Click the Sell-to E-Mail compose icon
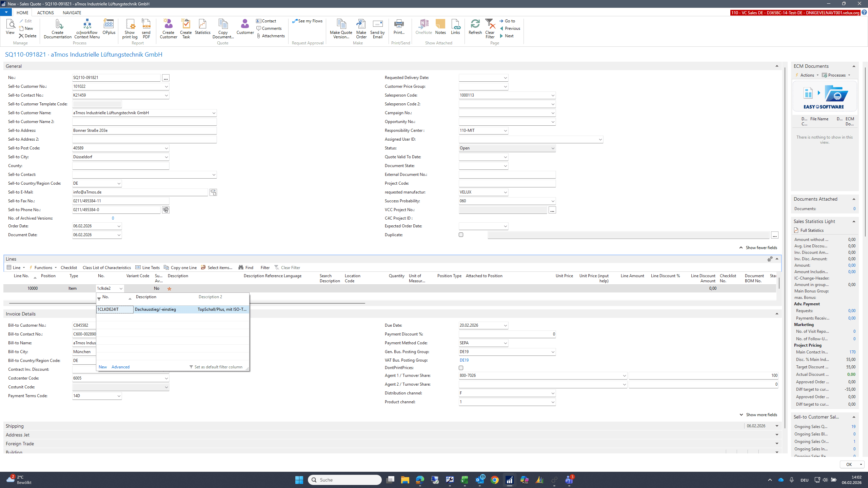This screenshot has width=868, height=488. pyautogui.click(x=213, y=192)
